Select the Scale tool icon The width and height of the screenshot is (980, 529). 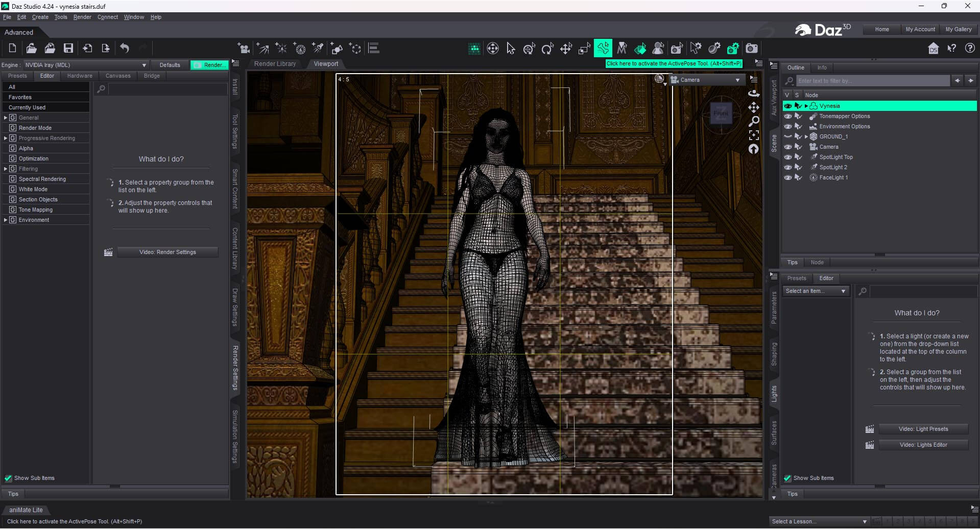[x=584, y=49]
